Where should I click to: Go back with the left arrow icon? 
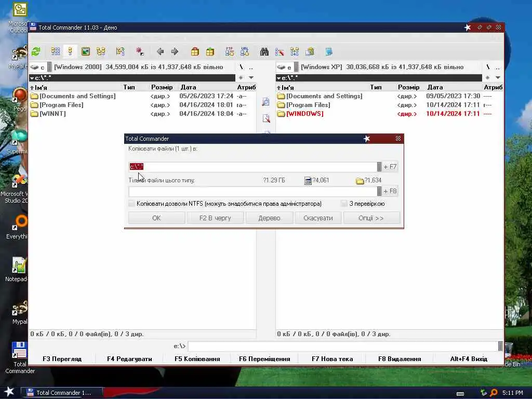[160, 51]
